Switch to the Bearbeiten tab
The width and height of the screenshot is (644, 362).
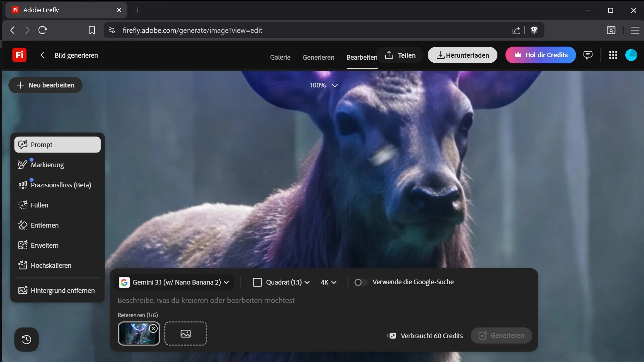pyautogui.click(x=362, y=57)
